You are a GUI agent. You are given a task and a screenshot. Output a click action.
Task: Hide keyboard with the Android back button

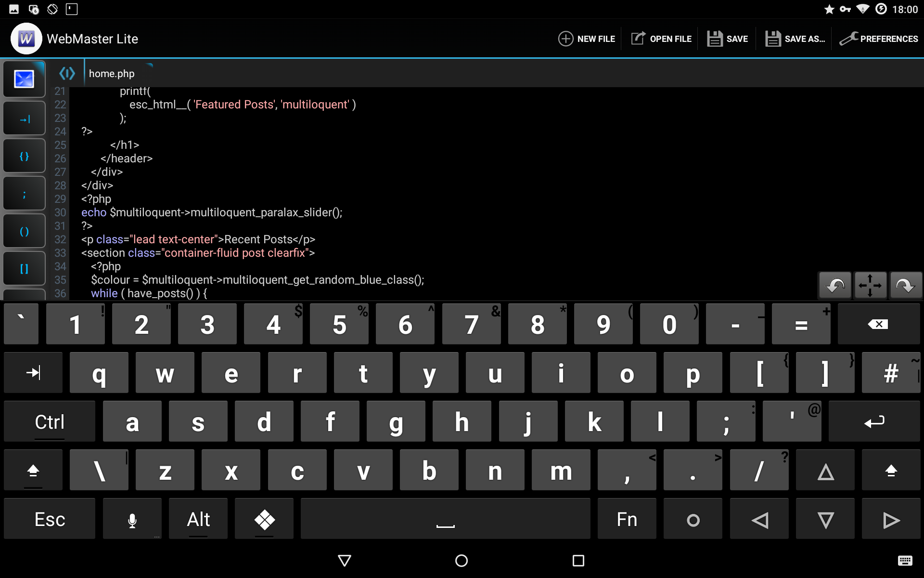click(x=345, y=561)
